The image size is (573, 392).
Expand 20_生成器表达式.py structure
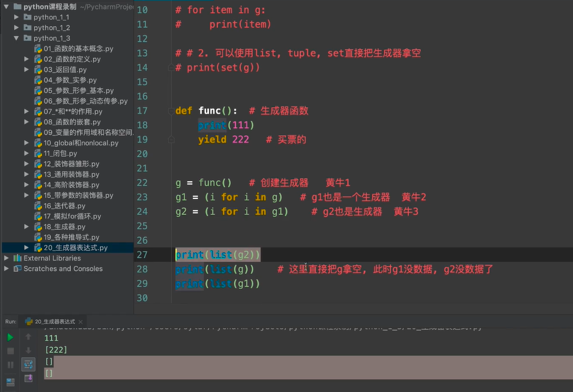26,248
